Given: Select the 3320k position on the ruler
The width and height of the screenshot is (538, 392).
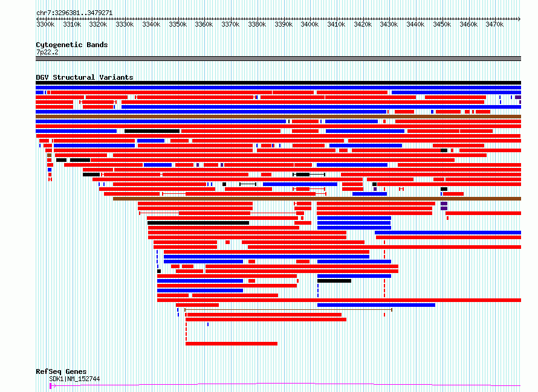Looking at the screenshot, I should click(98, 24).
